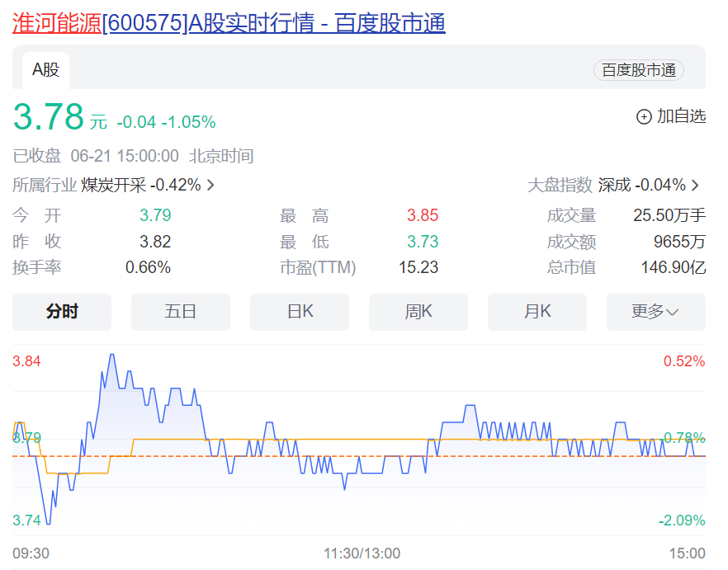Open the 淮河能源[600575] title link
Viewport: 728px width, 570px height.
click(x=229, y=23)
